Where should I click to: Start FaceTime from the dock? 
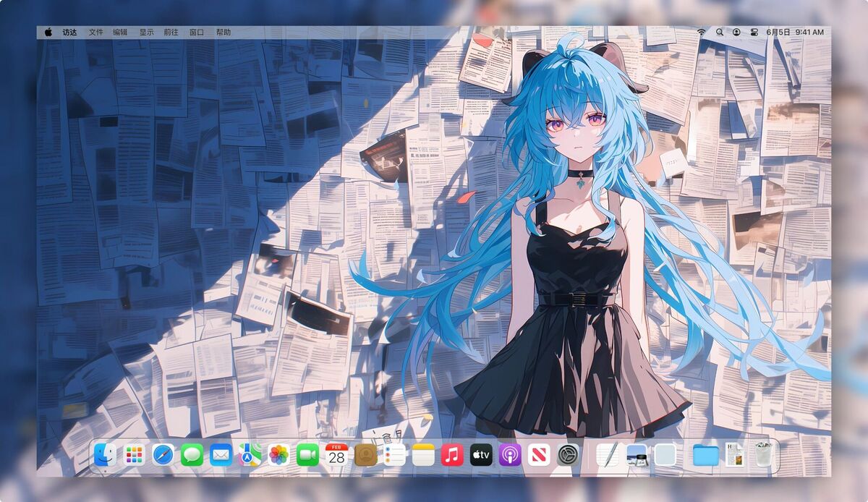click(308, 455)
